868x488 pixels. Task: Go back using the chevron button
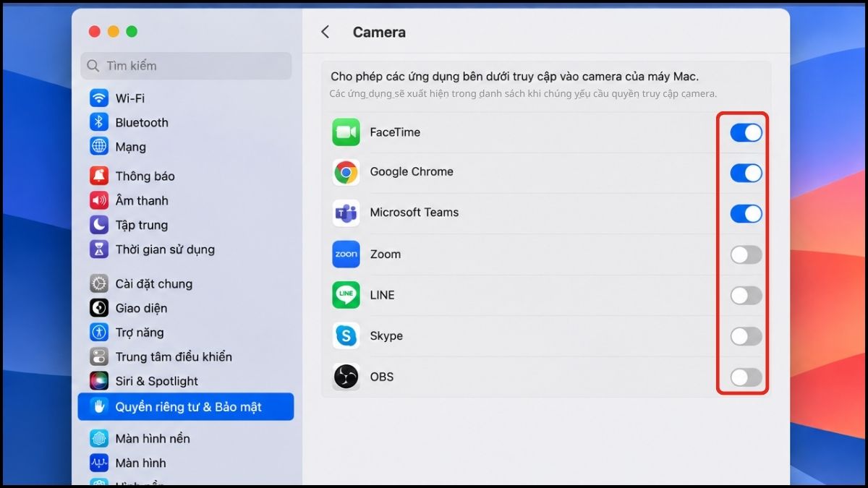(325, 32)
